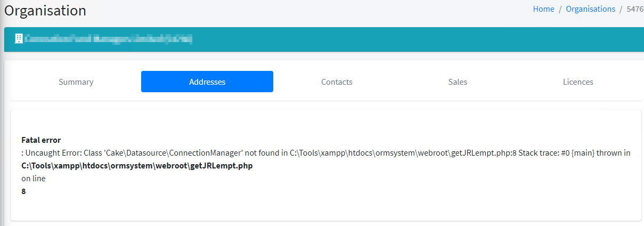
Task: Click the 'Fatal error' heading text
Action: pyautogui.click(x=41, y=140)
